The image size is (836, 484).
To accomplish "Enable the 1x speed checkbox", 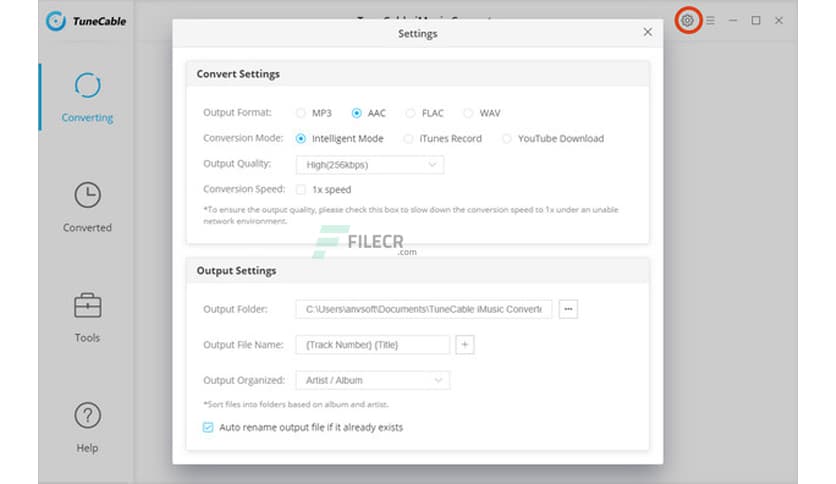I will pyautogui.click(x=301, y=189).
